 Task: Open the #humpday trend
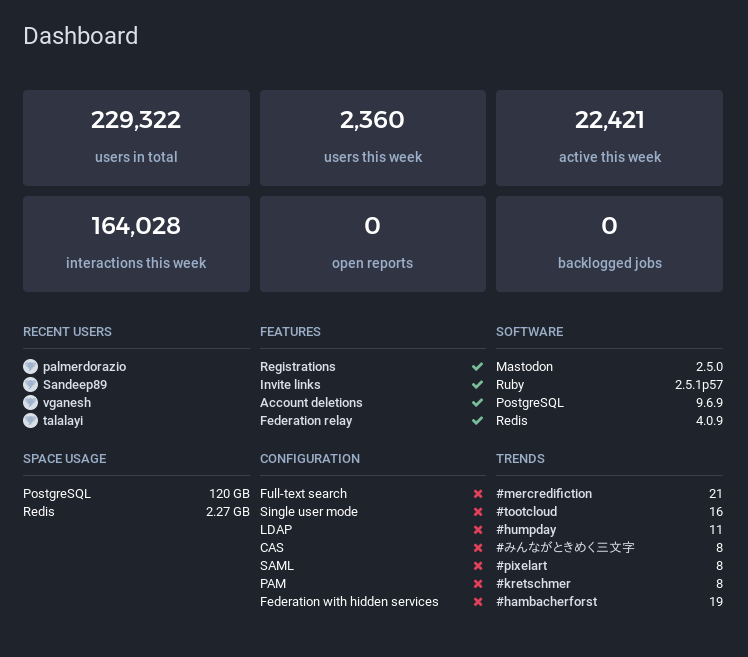point(526,530)
